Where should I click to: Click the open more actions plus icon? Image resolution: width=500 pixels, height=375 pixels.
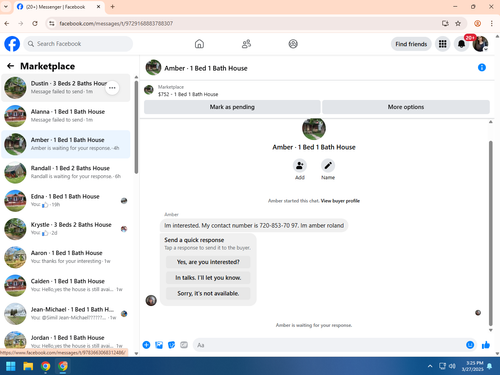click(x=146, y=345)
